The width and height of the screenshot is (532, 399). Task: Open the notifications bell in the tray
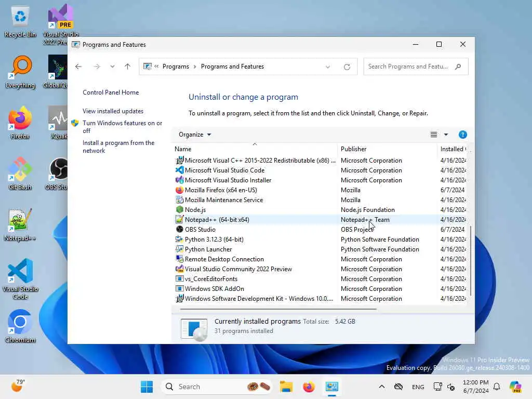pos(497,387)
